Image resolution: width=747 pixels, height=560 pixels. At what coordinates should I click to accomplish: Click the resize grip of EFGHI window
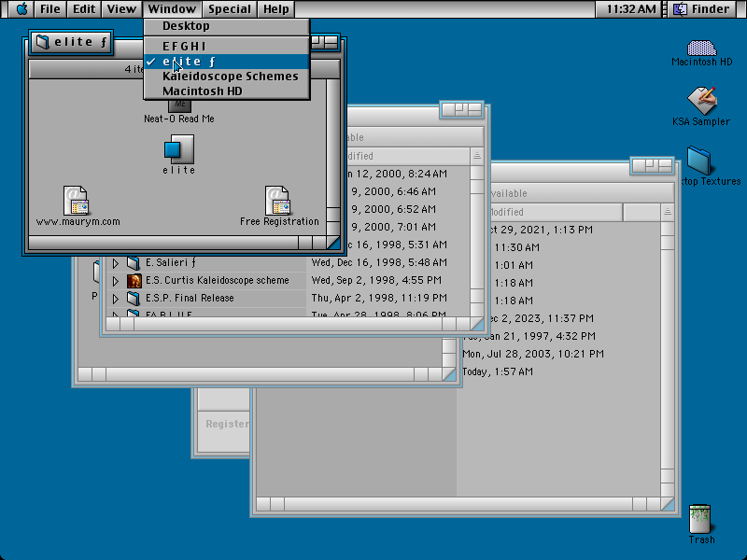tap(477, 324)
